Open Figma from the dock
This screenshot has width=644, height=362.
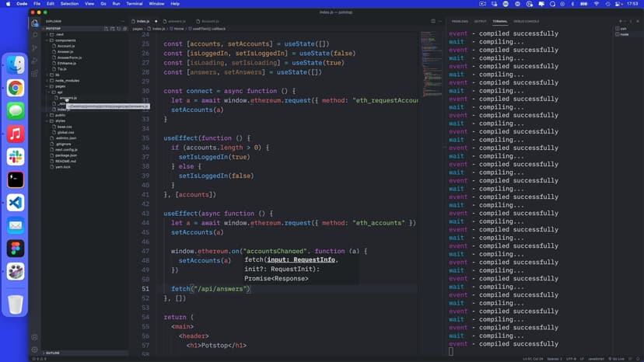[16, 249]
